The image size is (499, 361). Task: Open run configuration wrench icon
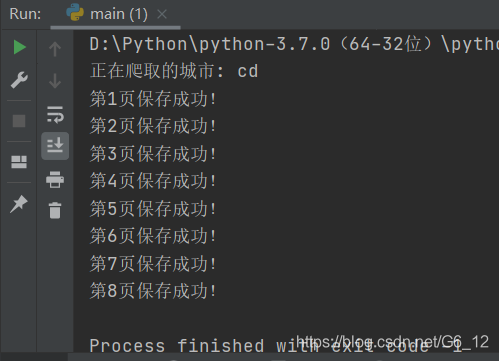pos(19,80)
